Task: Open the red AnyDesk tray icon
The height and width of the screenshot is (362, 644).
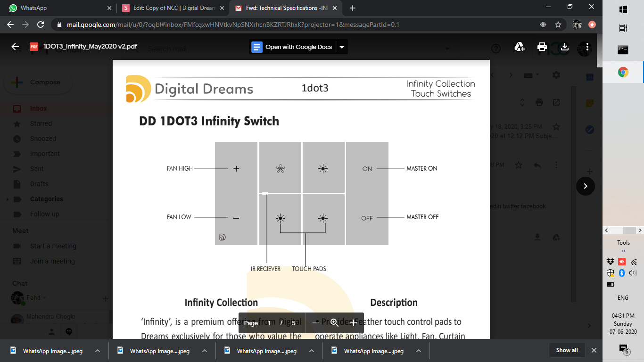Action: click(622, 262)
